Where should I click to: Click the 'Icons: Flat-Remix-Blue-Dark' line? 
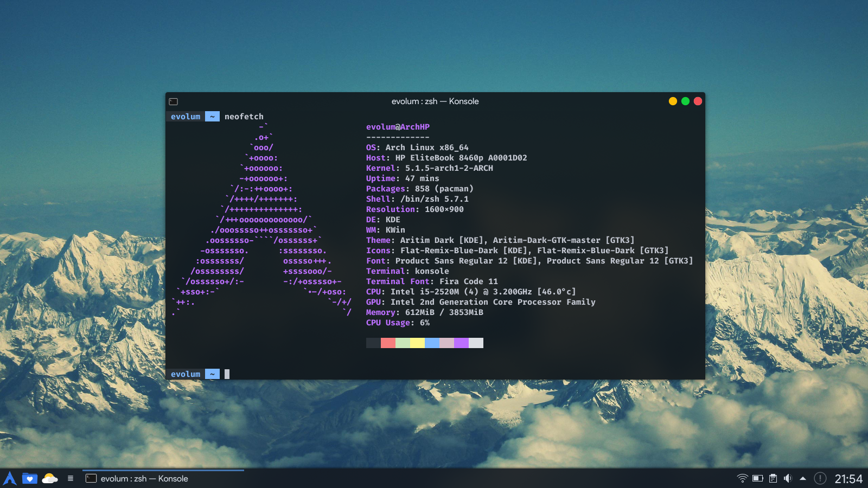point(518,251)
